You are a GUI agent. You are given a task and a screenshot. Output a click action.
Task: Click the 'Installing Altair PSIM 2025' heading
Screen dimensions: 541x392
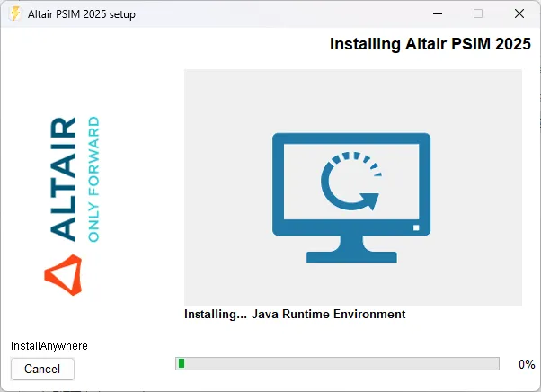(x=430, y=44)
